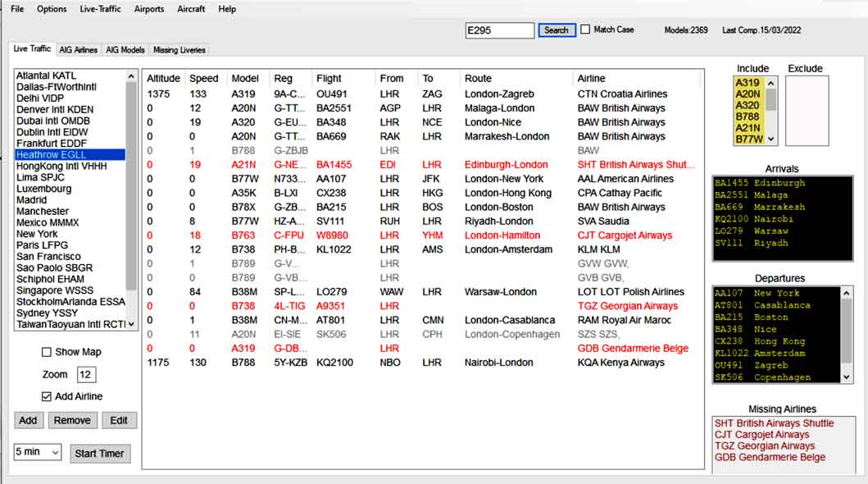Select flight LO279 Warsaw-London row
This screenshot has height=484, width=868.
point(422,292)
